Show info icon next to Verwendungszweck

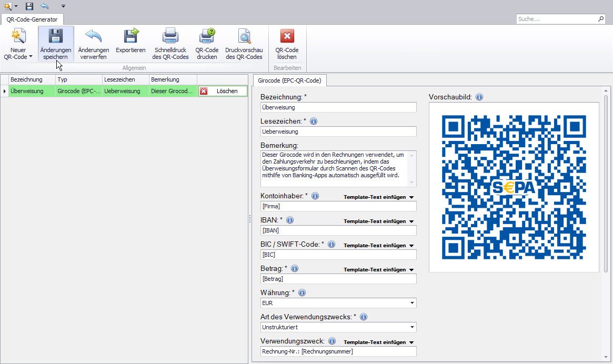[x=332, y=341]
